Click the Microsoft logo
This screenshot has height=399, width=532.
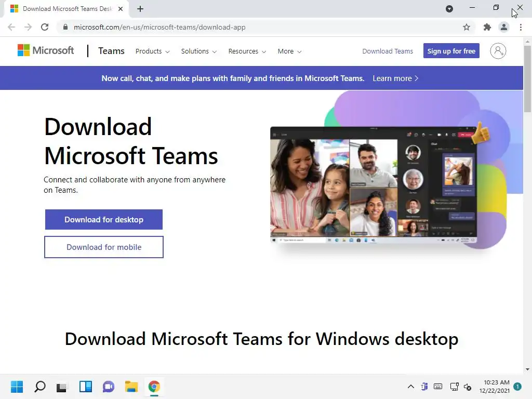tap(46, 50)
